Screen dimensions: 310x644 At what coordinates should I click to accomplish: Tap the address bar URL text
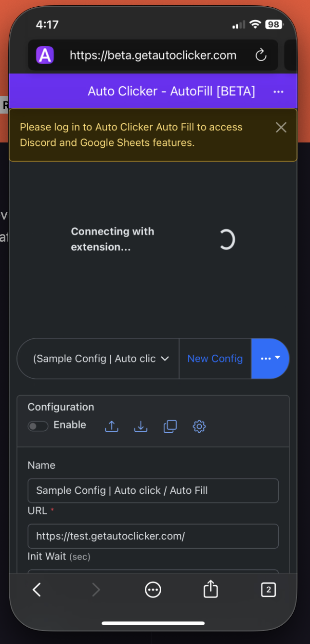(x=153, y=55)
